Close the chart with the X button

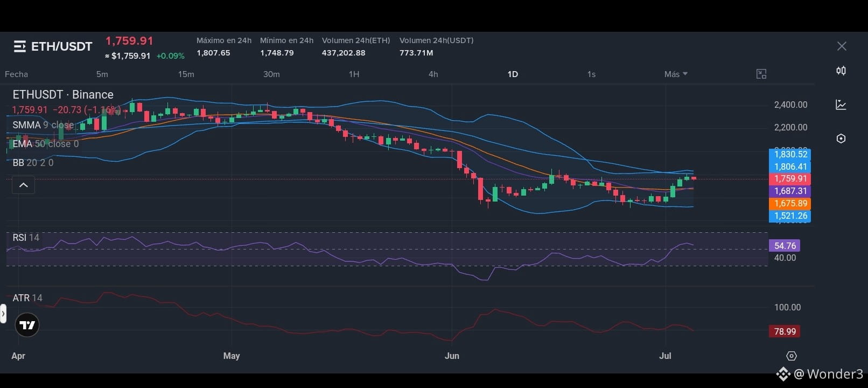(x=842, y=46)
